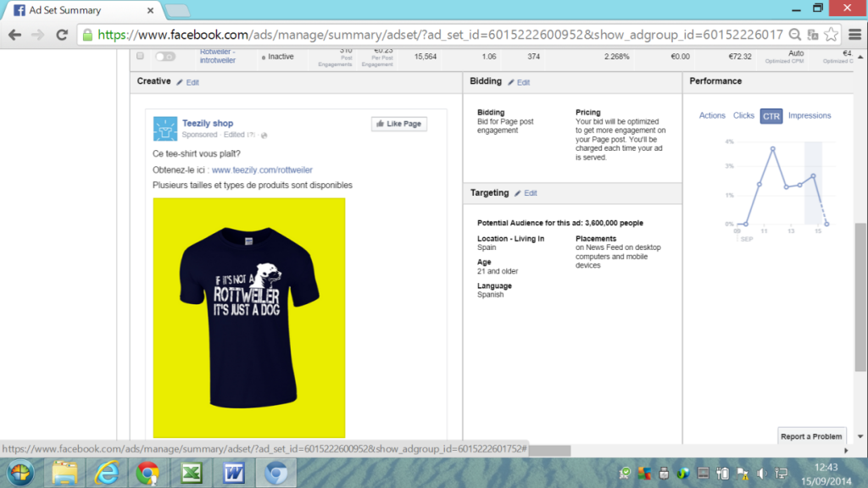
Task: Click the zoom magnifier icon in address bar
Action: point(795,35)
